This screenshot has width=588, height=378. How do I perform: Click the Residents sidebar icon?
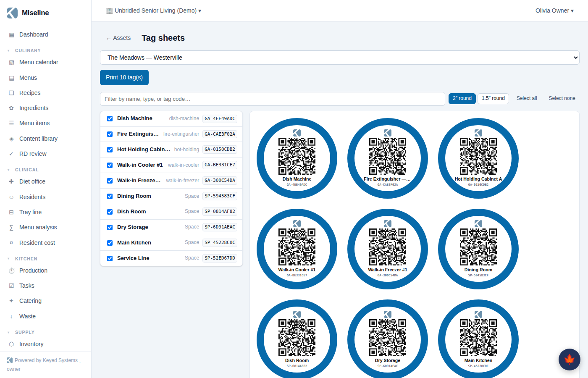point(11,197)
